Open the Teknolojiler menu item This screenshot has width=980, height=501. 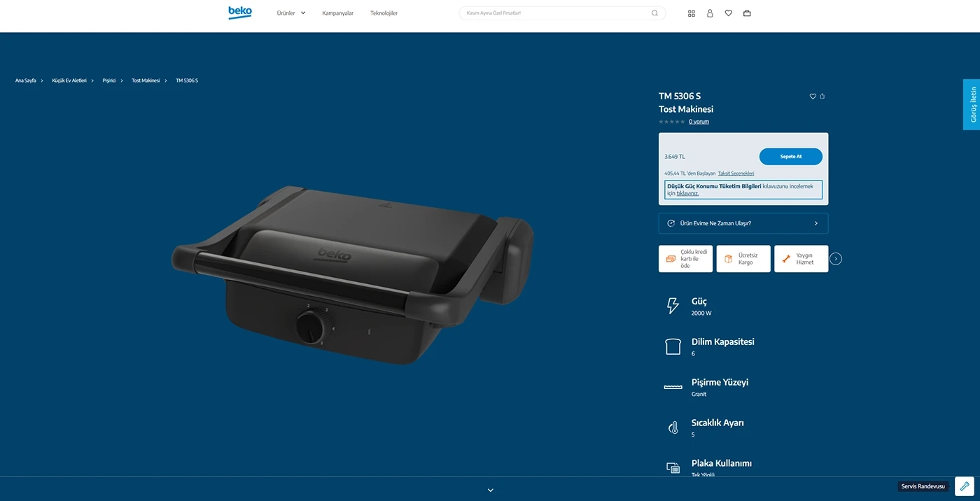point(384,13)
